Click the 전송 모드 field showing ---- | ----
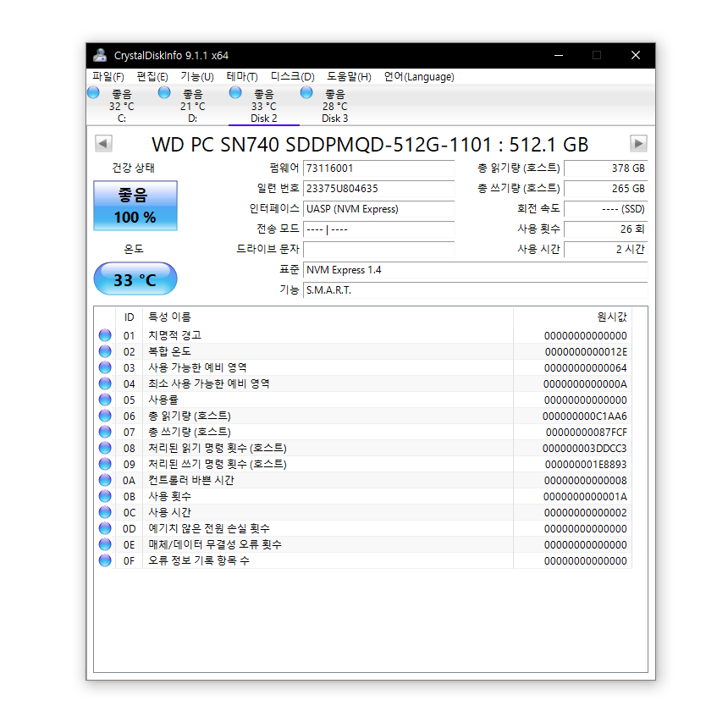The height and width of the screenshot is (728, 728). pyautogui.click(x=379, y=229)
